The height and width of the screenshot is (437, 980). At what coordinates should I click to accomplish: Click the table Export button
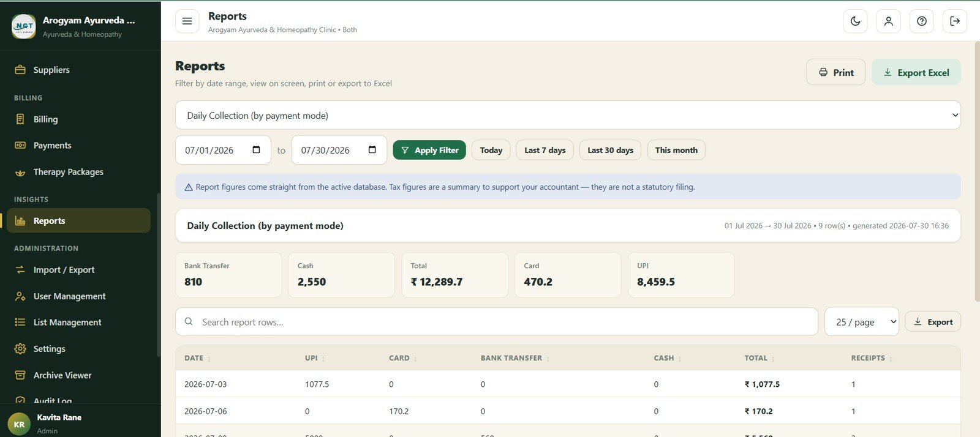932,322
